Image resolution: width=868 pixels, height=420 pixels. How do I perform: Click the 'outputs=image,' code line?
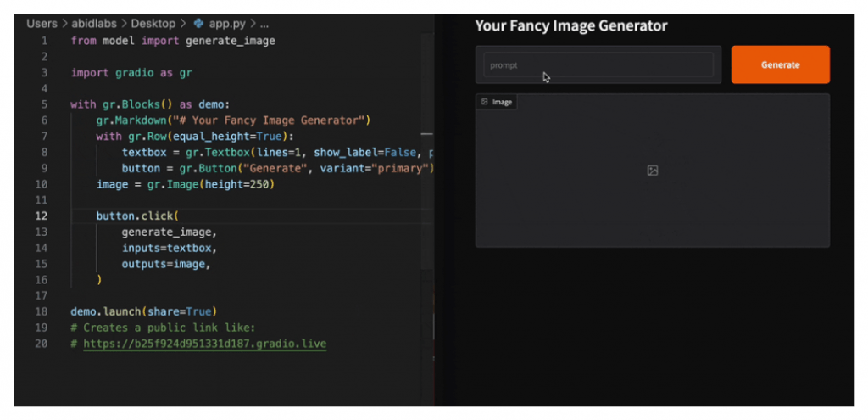click(166, 264)
